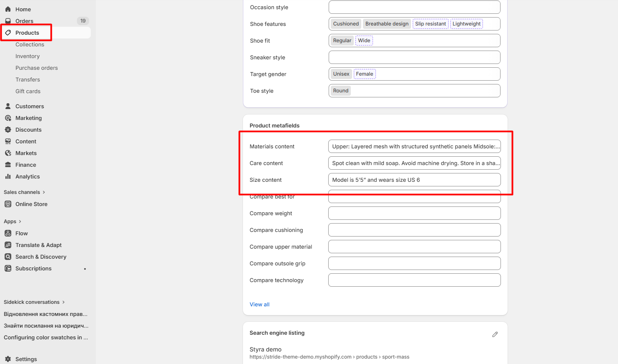Select the Breathable design tag

[387, 24]
